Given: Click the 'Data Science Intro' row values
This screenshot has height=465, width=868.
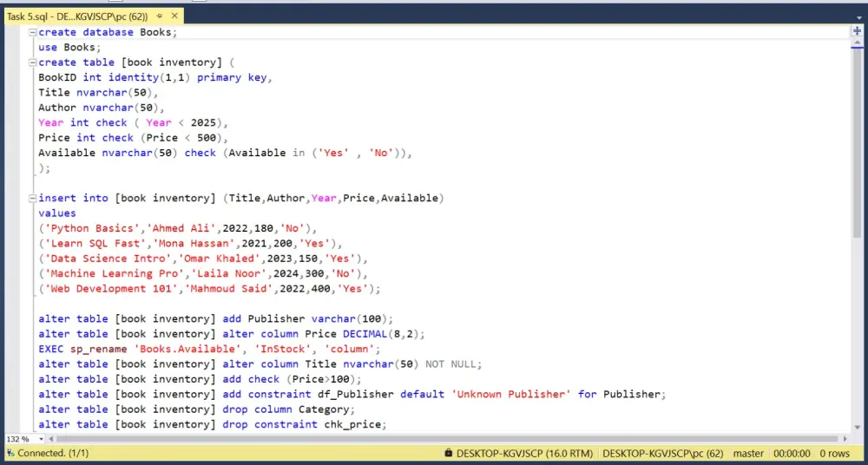Looking at the screenshot, I should (203, 259).
